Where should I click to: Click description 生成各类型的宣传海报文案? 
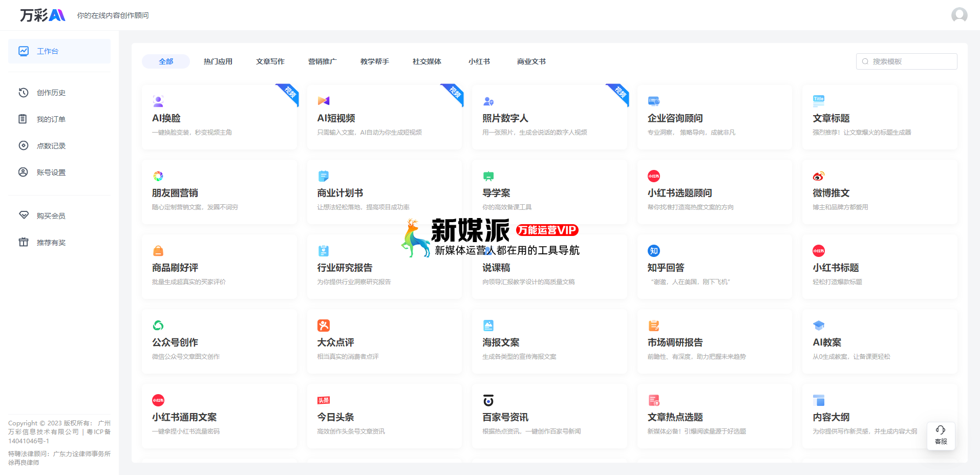point(519,357)
